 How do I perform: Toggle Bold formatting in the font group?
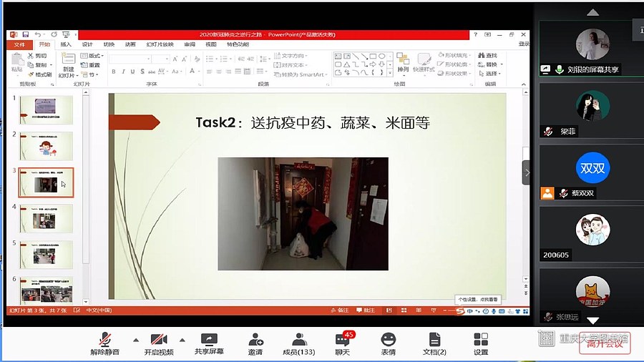point(114,72)
